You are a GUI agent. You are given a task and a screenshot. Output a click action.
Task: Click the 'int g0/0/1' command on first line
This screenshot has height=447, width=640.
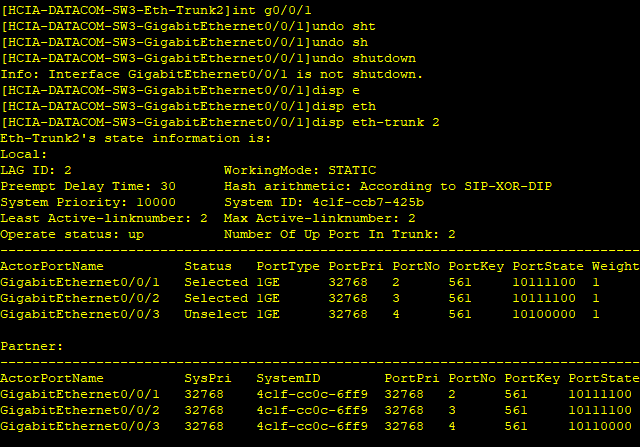click(272, 11)
